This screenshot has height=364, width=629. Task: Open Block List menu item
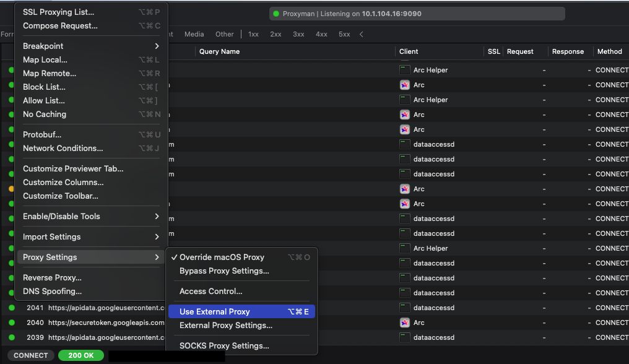pyautogui.click(x=91, y=87)
